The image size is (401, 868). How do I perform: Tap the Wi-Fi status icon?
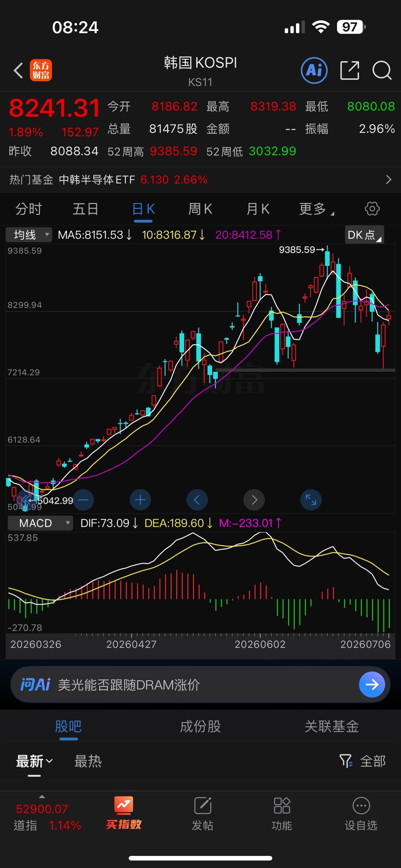tap(321, 27)
